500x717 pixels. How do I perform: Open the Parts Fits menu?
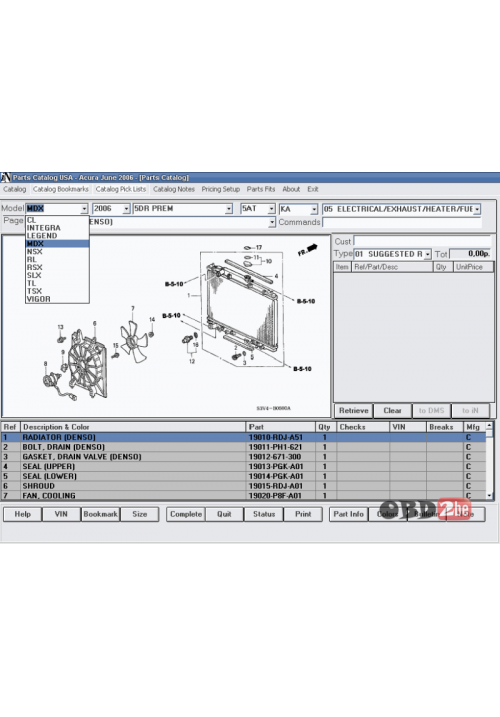pyautogui.click(x=261, y=189)
